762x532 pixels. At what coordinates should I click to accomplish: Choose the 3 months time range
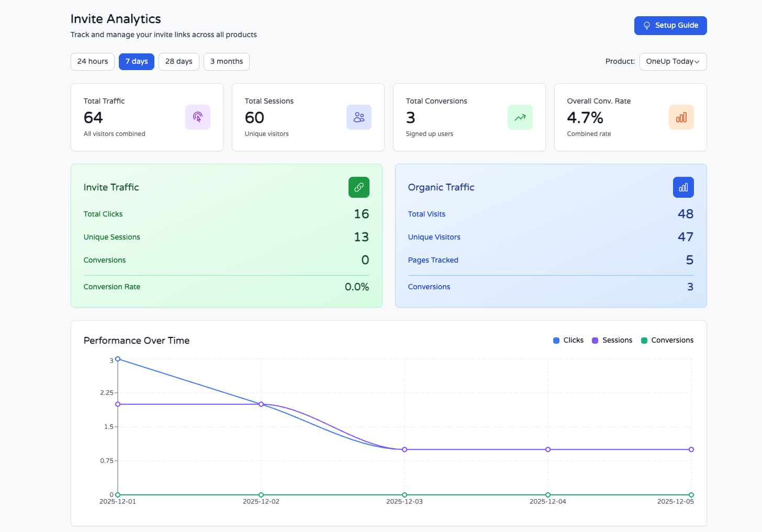tap(226, 62)
